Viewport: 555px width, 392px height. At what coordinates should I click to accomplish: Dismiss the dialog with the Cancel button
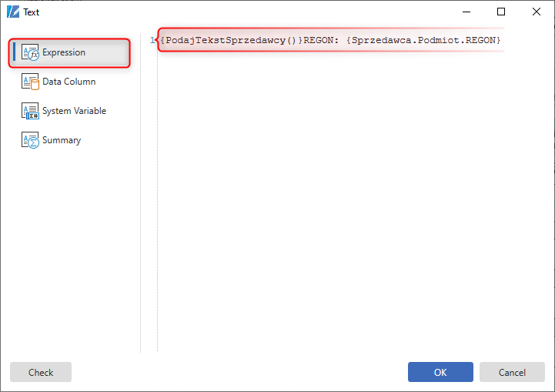coord(512,372)
